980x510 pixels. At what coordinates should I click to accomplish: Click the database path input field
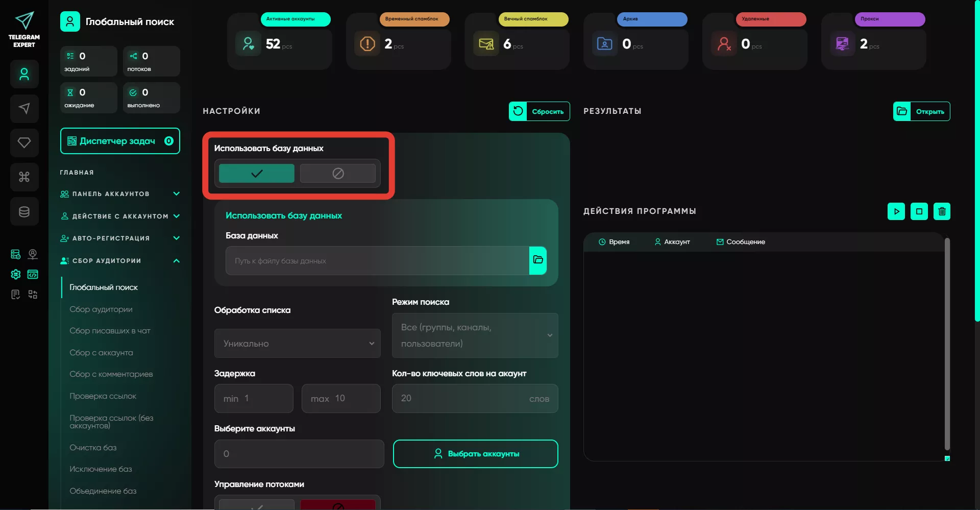click(377, 260)
